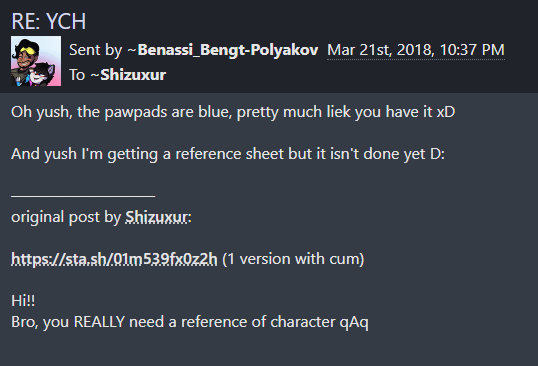Image resolution: width=538 pixels, height=366 pixels.
Task: Click the 'Oh yush, the pawpads' line
Action: coord(233,112)
